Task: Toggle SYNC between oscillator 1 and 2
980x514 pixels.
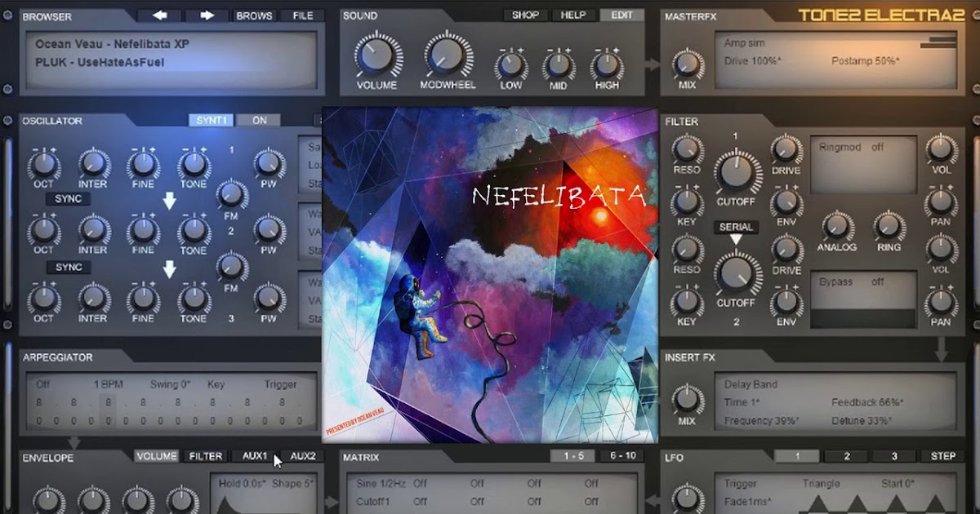Action: 69,199
